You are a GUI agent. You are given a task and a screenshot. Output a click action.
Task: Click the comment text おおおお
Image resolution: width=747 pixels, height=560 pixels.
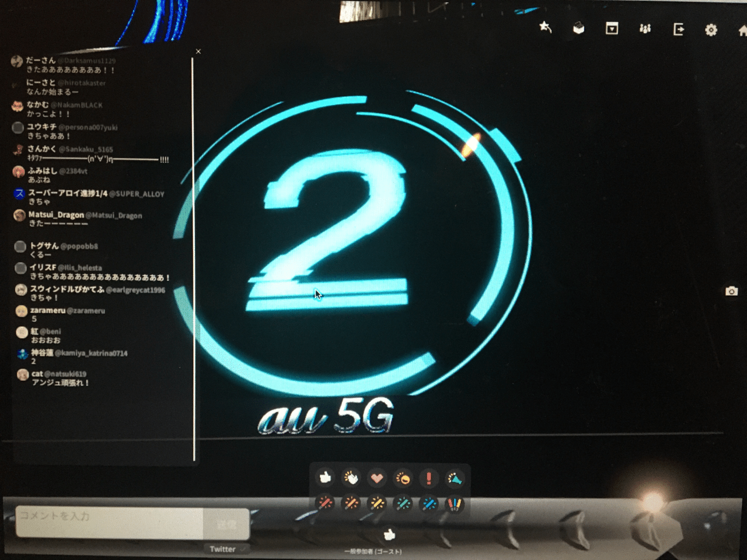click(46, 340)
